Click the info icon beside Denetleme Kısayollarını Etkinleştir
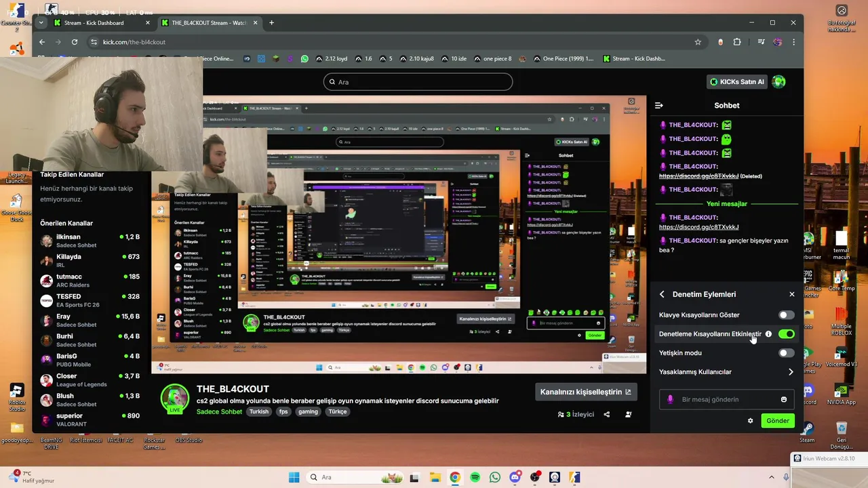The width and height of the screenshot is (868, 488). click(768, 334)
